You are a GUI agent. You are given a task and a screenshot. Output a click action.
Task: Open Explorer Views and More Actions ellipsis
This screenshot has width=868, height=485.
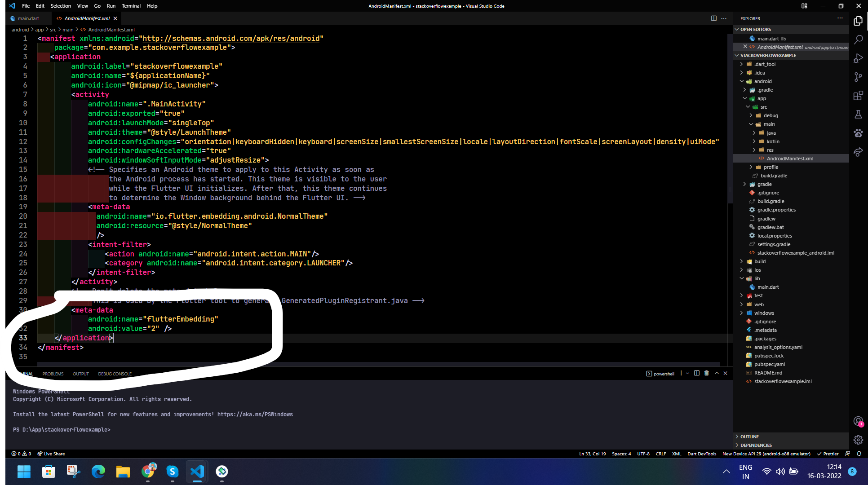click(840, 18)
